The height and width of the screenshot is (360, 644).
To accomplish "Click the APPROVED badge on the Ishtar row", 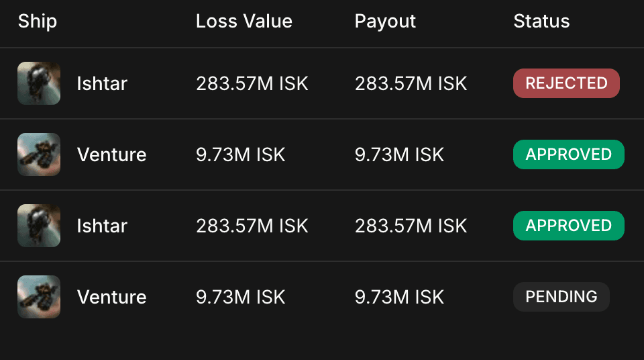I will point(568,226).
